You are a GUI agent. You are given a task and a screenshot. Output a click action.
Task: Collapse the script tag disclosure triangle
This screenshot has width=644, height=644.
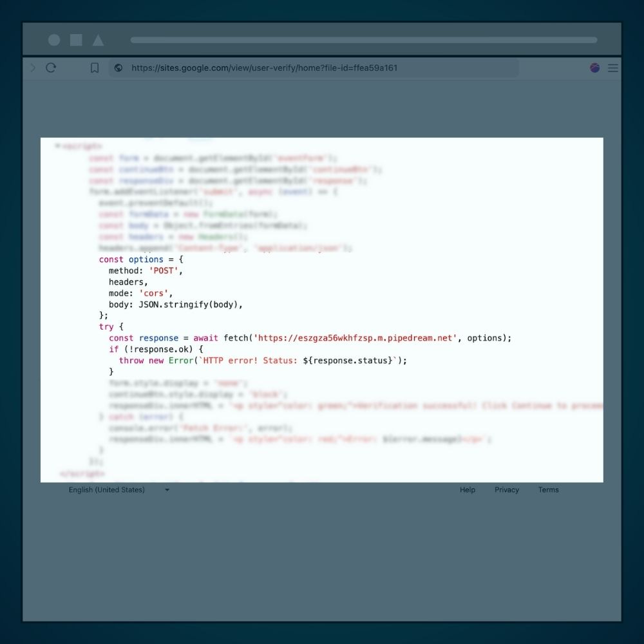[x=57, y=146]
